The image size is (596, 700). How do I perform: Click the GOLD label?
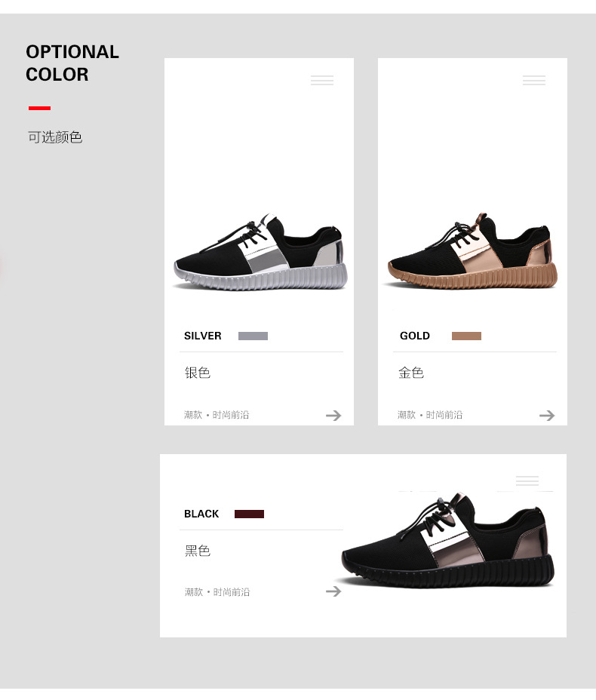point(415,336)
